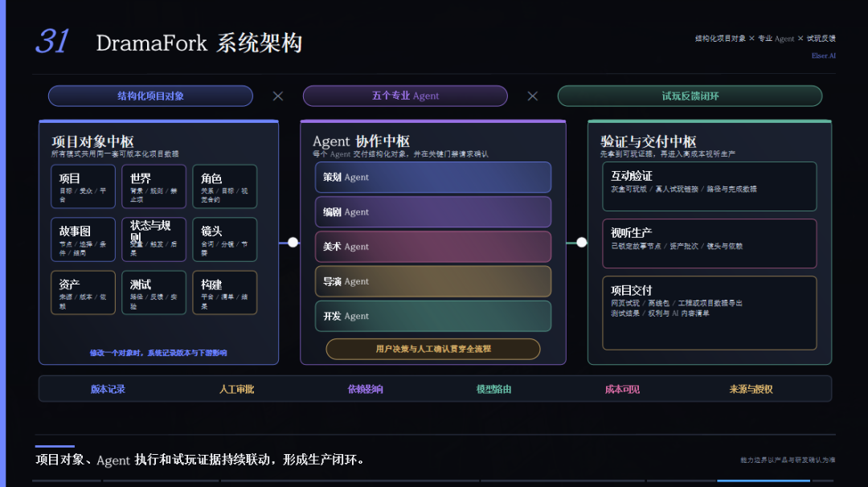
Task: Click the 模型路由 label
Action: click(493, 389)
